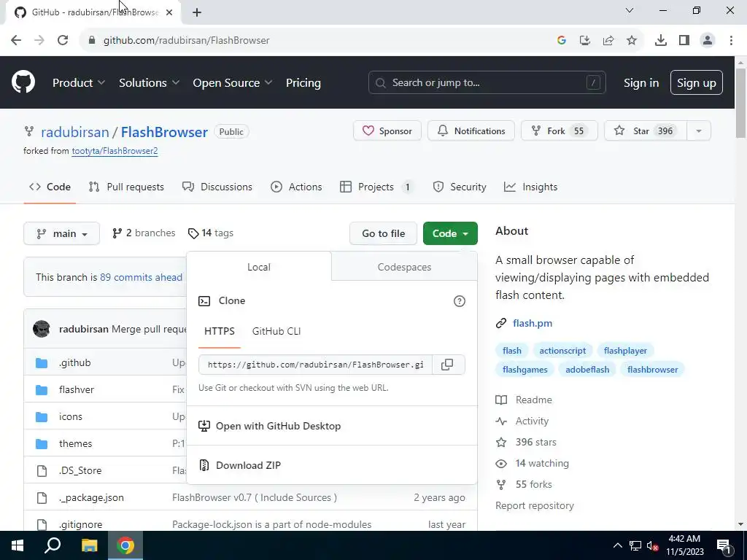
Task: Open Chrome tab search chevron
Action: [630, 10]
